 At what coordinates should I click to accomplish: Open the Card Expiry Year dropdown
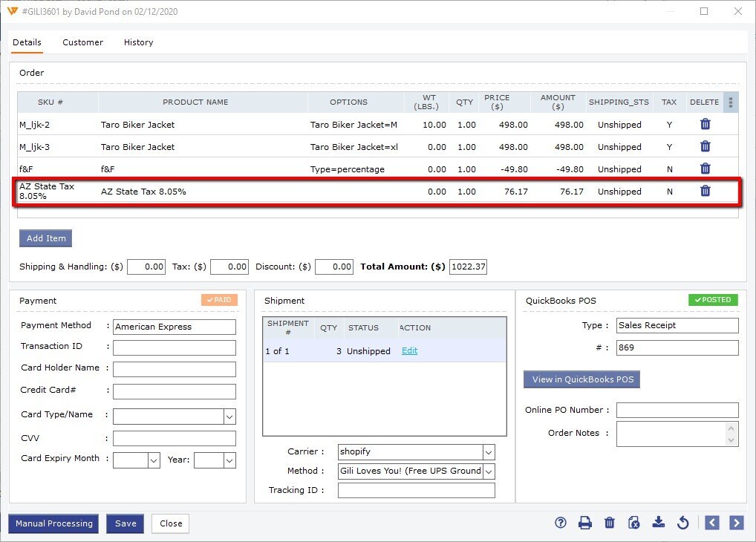coord(229,460)
